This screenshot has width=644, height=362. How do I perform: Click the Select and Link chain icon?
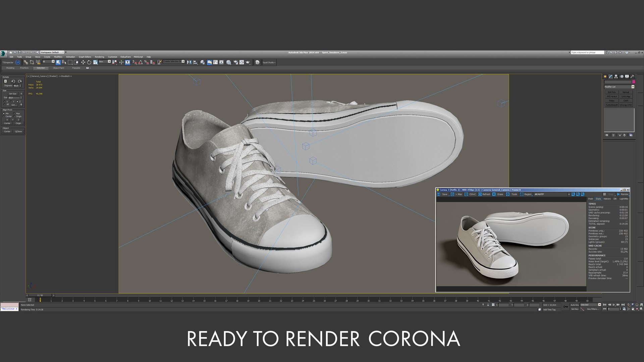[x=26, y=62]
